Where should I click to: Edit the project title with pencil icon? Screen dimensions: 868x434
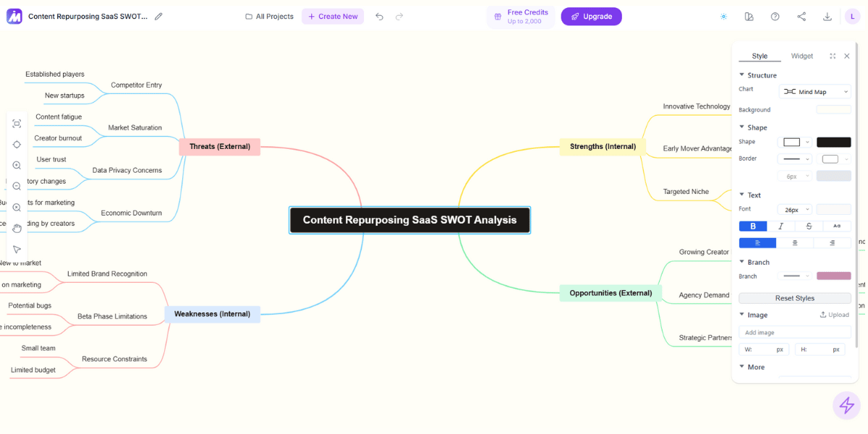158,17
